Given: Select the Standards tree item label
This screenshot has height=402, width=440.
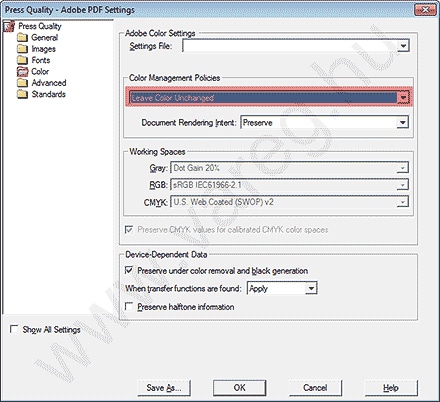Looking at the screenshot, I should pos(48,94).
